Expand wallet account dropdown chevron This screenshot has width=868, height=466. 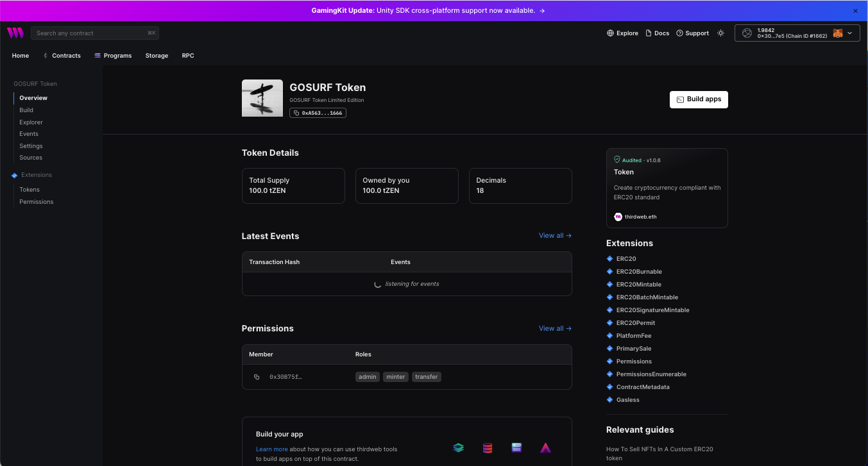pyautogui.click(x=850, y=33)
